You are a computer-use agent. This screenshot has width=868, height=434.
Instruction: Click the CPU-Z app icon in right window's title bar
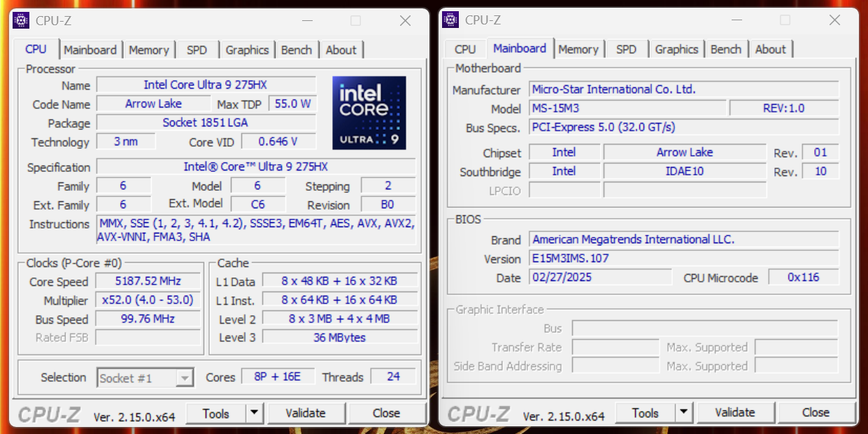(x=450, y=20)
